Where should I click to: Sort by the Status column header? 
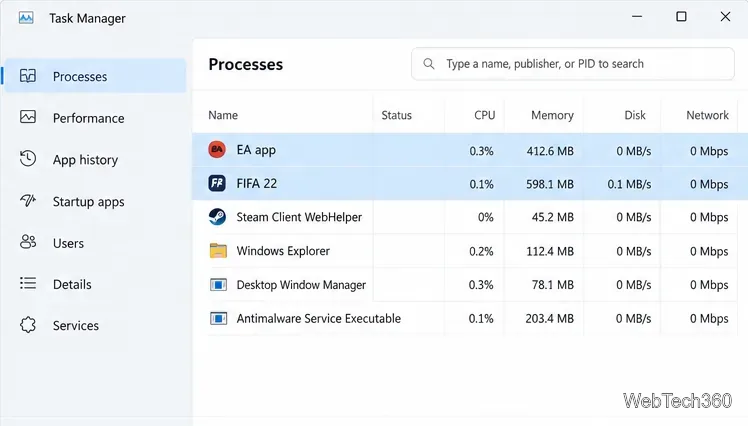coord(396,115)
